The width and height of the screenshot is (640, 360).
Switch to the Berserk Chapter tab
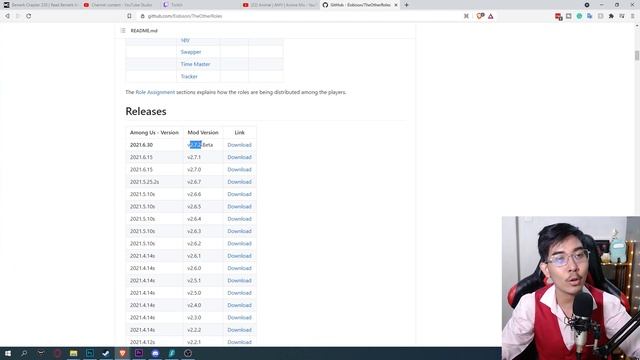40,5
